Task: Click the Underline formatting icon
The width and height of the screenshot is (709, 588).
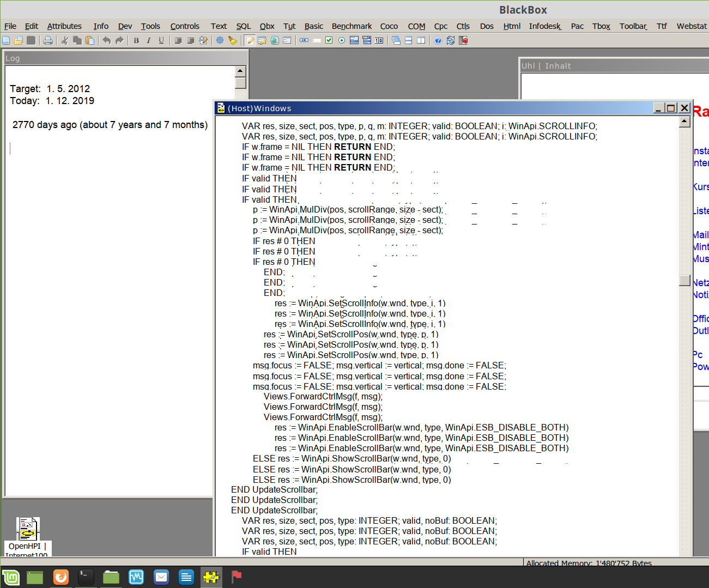Action: 161,40
